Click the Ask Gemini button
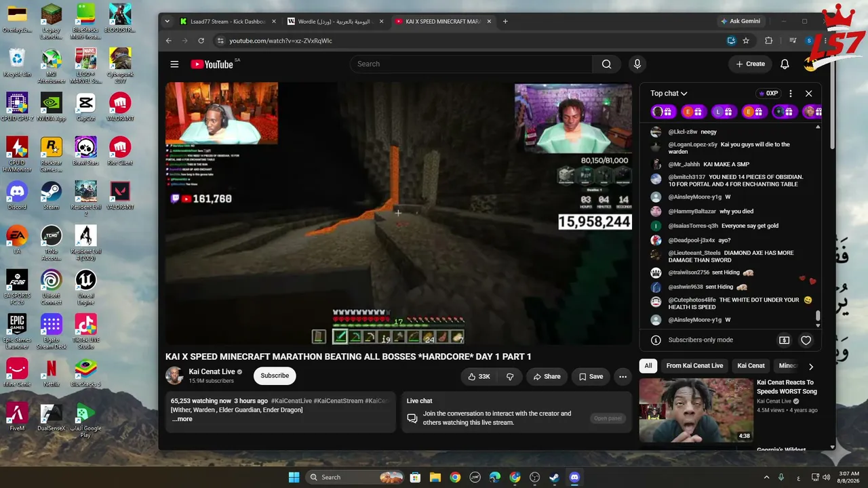 click(x=741, y=21)
